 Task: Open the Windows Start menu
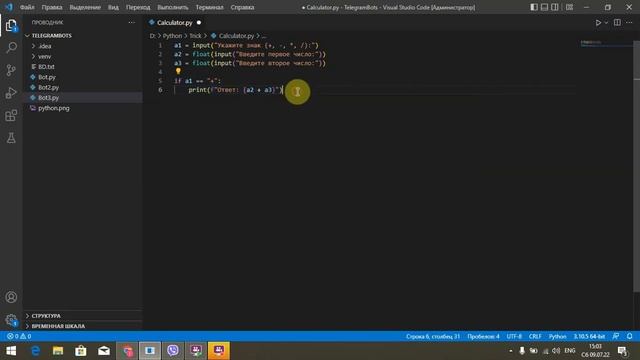(11, 351)
